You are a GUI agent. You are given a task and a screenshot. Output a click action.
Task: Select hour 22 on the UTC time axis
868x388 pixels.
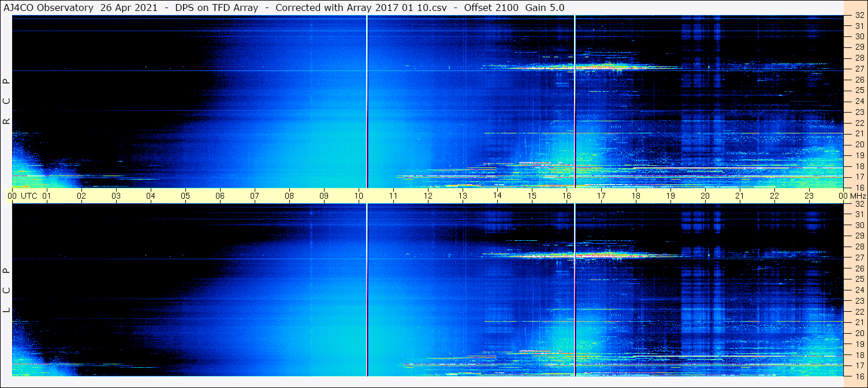click(774, 196)
